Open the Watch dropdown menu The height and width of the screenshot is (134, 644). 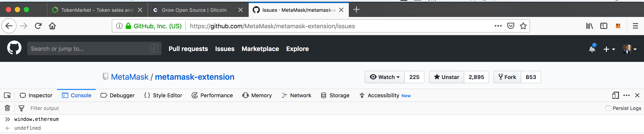coord(384,77)
